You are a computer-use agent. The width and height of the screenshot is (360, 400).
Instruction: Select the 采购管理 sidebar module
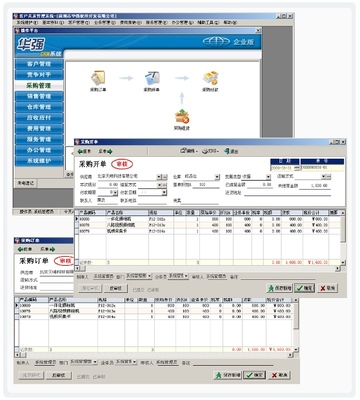pyautogui.click(x=39, y=86)
